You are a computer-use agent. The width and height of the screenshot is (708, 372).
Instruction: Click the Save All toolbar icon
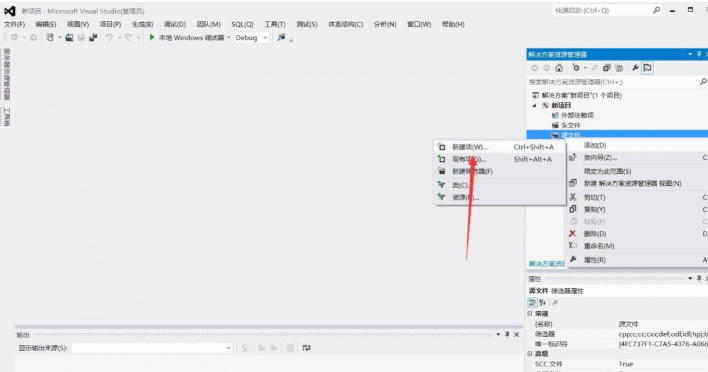93,37
